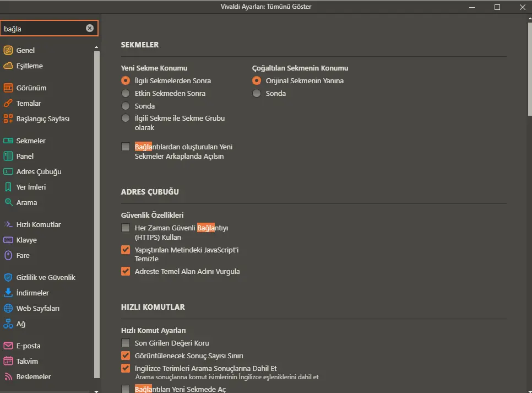Select the İndirmeler download icon
This screenshot has width=532, height=393.
coord(8,293)
